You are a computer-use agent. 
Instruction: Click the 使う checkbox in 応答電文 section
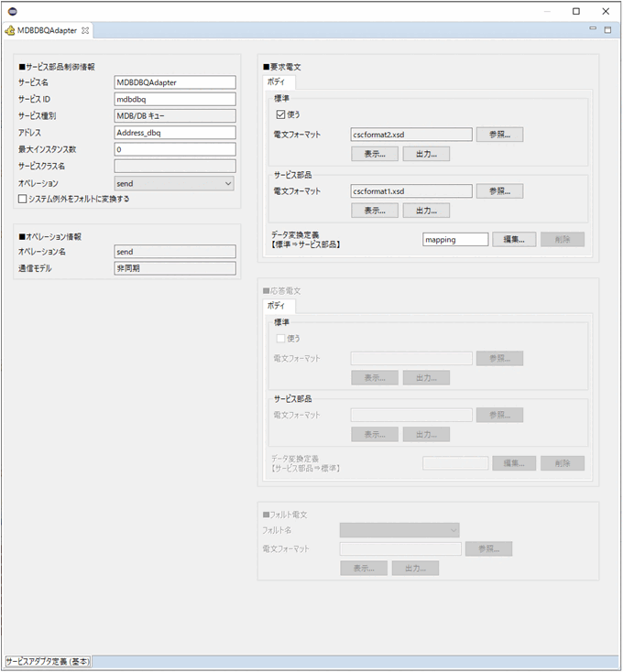click(281, 338)
